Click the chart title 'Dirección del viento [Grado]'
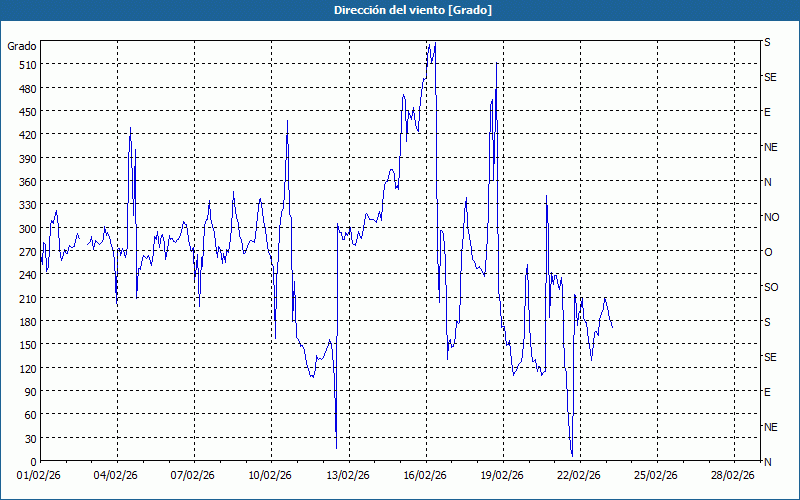This screenshot has height=500, width=800. (x=399, y=9)
